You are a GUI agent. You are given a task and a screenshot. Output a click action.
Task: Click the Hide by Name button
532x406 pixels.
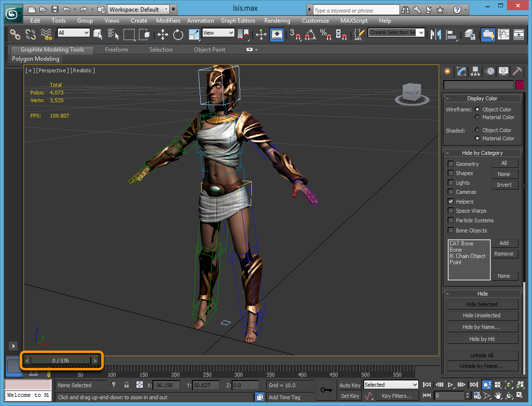click(x=482, y=327)
